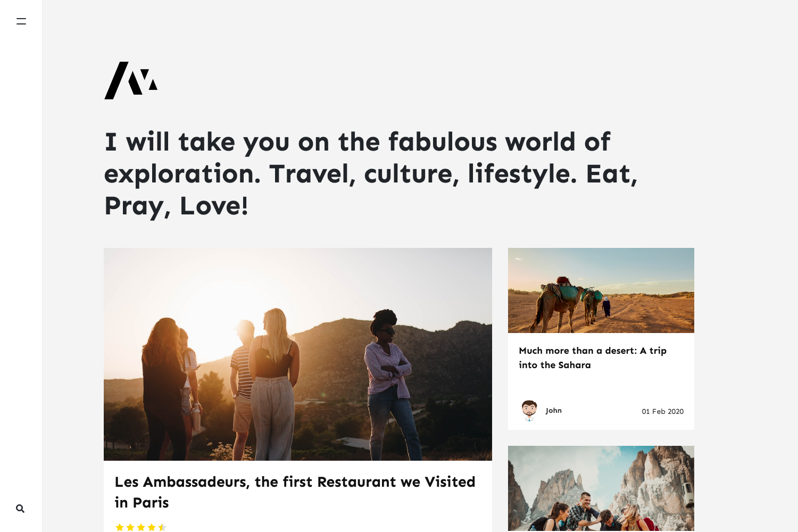798x532 pixels.
Task: Click the second yellow rating star
Action: pyautogui.click(x=130, y=527)
